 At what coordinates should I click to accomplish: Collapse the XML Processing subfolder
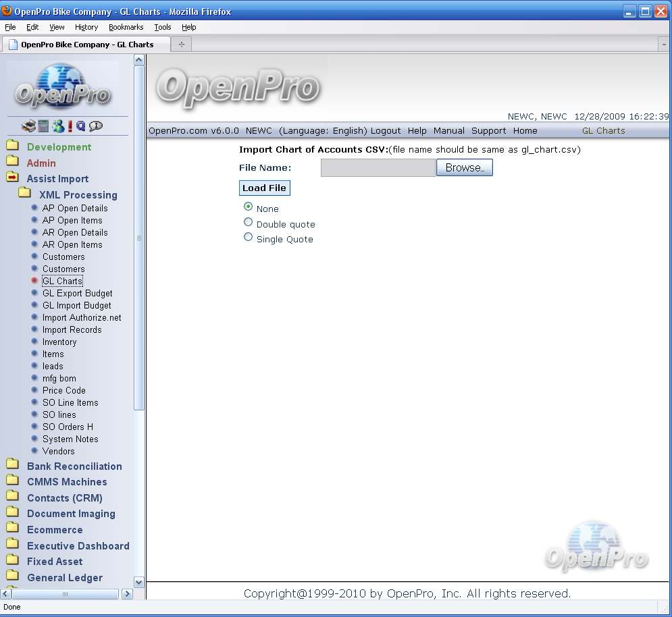[25, 194]
